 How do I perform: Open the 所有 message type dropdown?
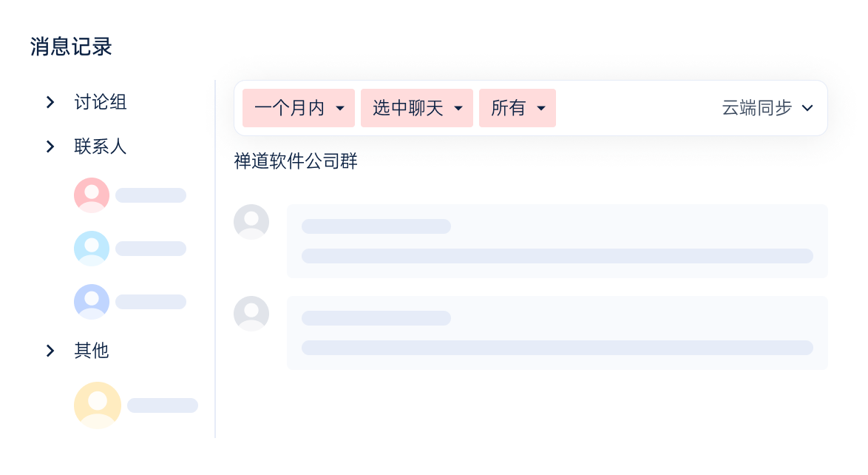pyautogui.click(x=517, y=108)
